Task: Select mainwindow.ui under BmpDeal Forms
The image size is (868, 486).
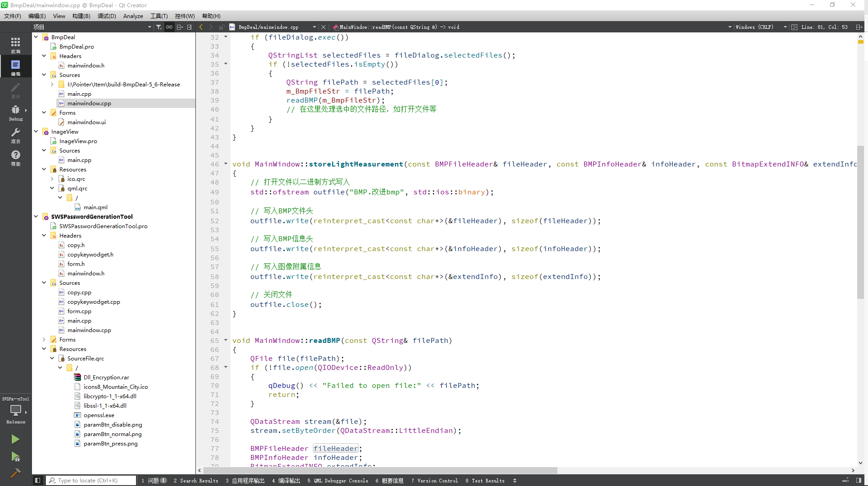Action: click(x=86, y=122)
